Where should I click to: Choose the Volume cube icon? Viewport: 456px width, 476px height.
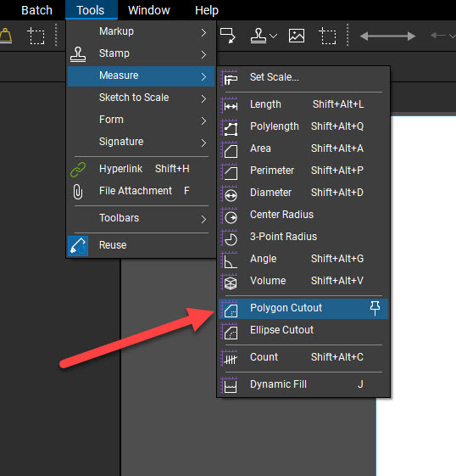pos(230,282)
